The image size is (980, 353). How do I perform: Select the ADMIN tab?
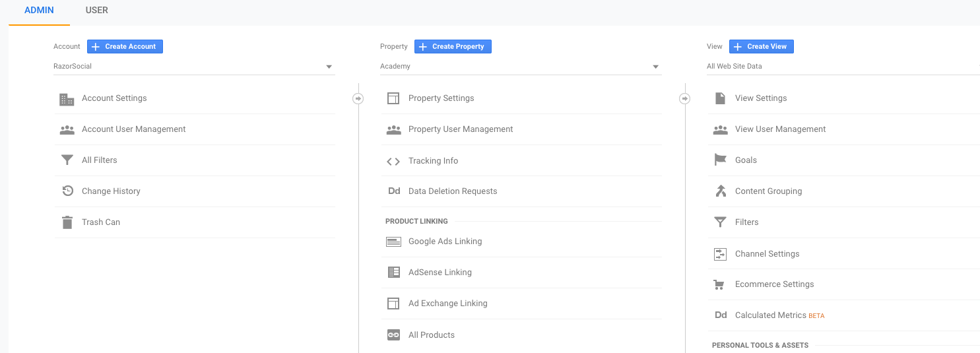pyautogui.click(x=39, y=11)
